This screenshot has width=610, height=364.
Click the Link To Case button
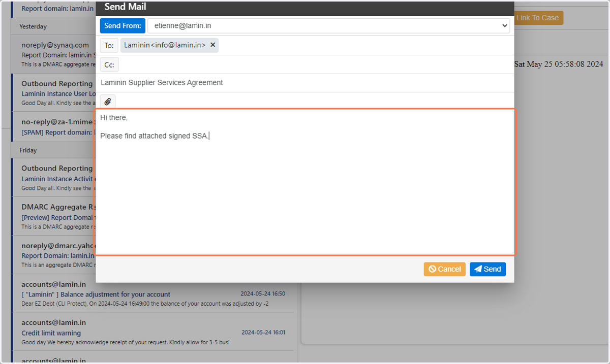point(537,18)
